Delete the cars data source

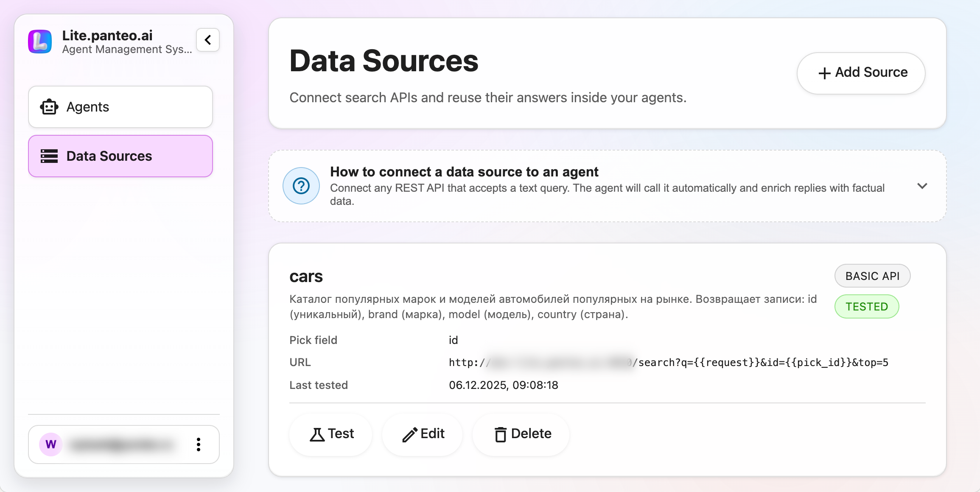click(x=521, y=434)
